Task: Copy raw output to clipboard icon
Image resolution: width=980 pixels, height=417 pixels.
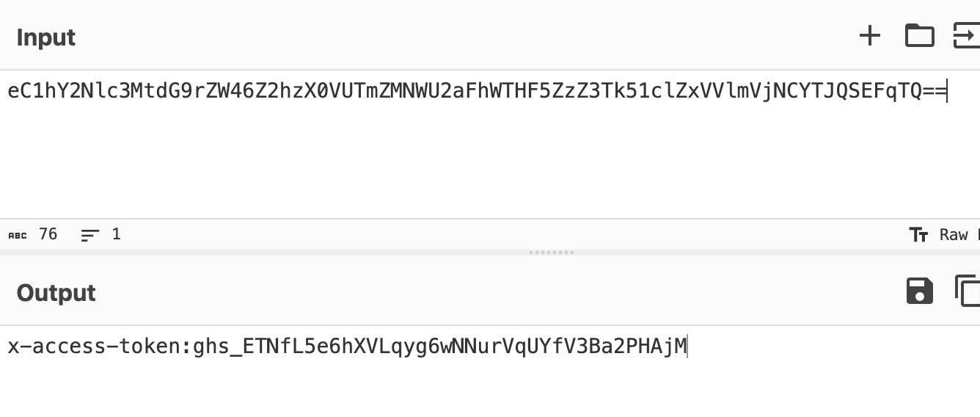Action: 967,290
